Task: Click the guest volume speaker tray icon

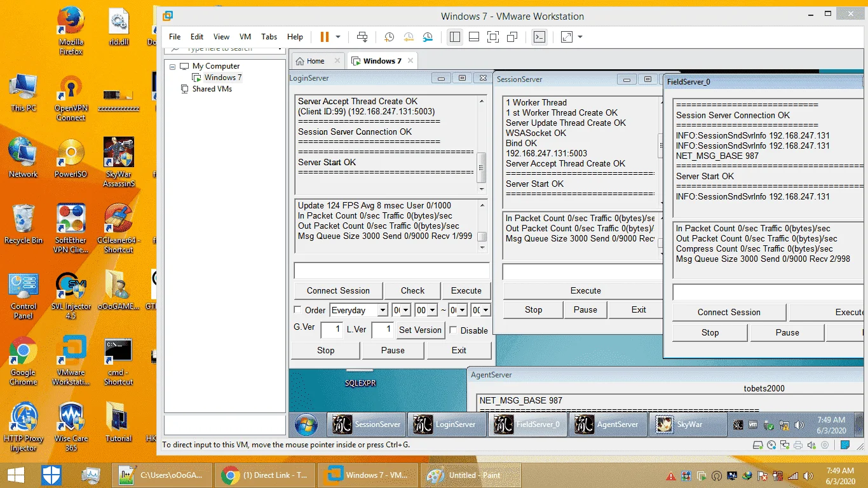Action: (x=799, y=425)
